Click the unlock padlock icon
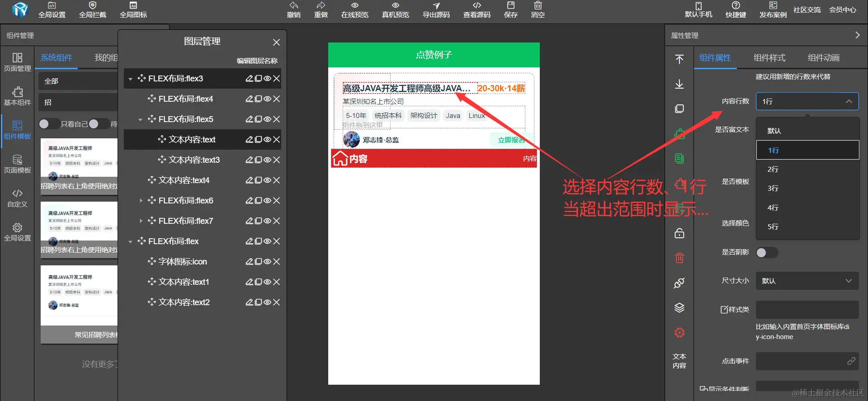Image resolution: width=868 pixels, height=401 pixels. coord(679,233)
